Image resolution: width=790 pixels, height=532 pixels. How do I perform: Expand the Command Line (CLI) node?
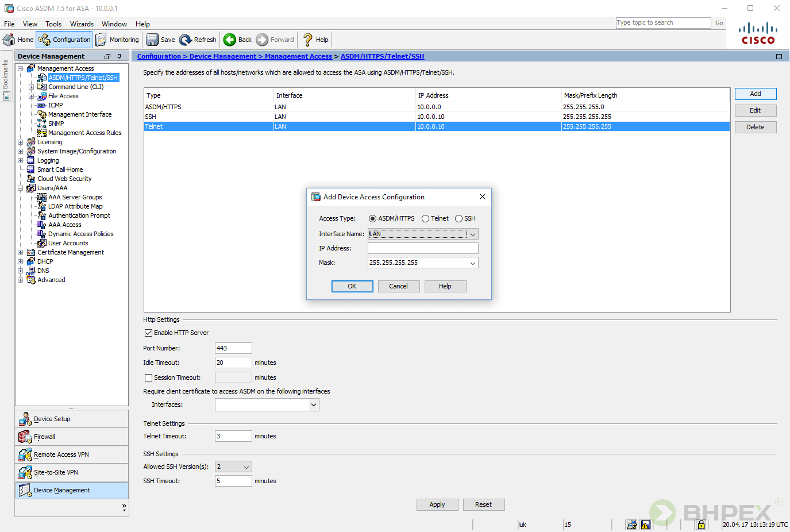pyautogui.click(x=32, y=87)
